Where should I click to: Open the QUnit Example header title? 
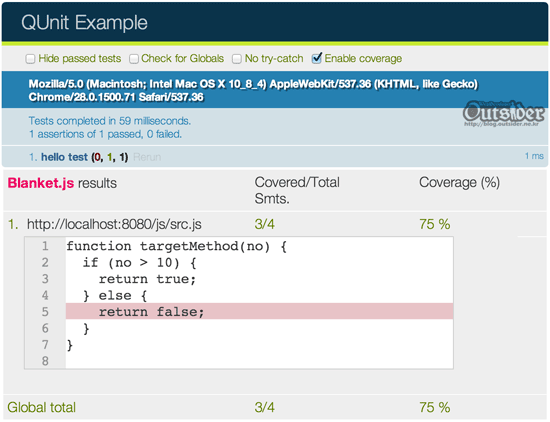point(84,23)
